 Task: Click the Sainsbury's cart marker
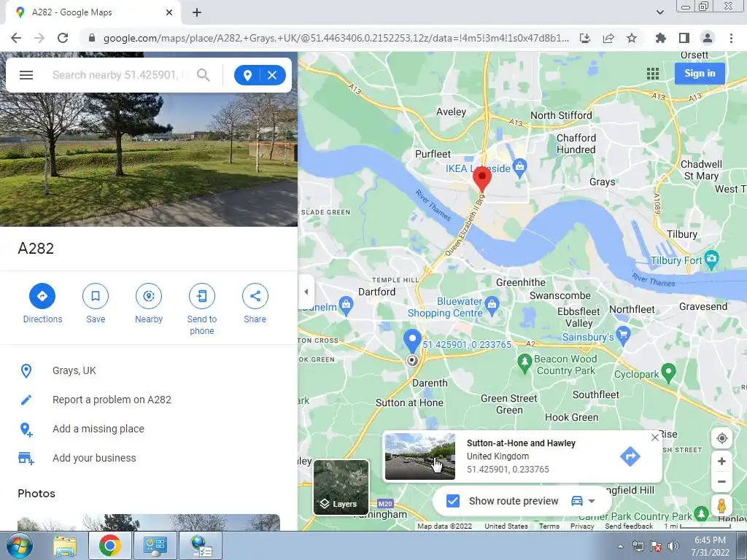[623, 335]
